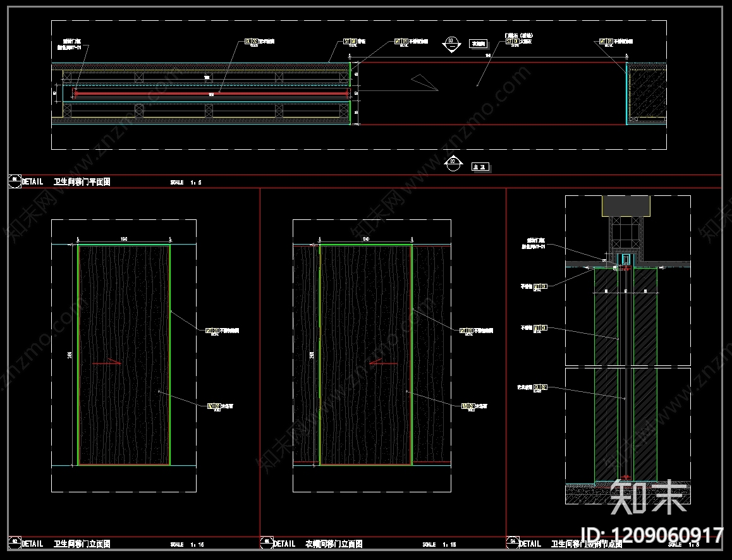This screenshot has height=560, width=732.
Task: Click detail number 04 circle for 剖节点图
Action: coord(513,543)
